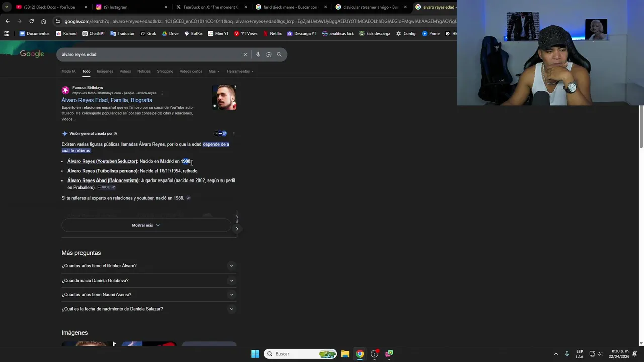The height and width of the screenshot is (362, 644).
Task: Show hidden system tray icons
Action: pos(556,354)
